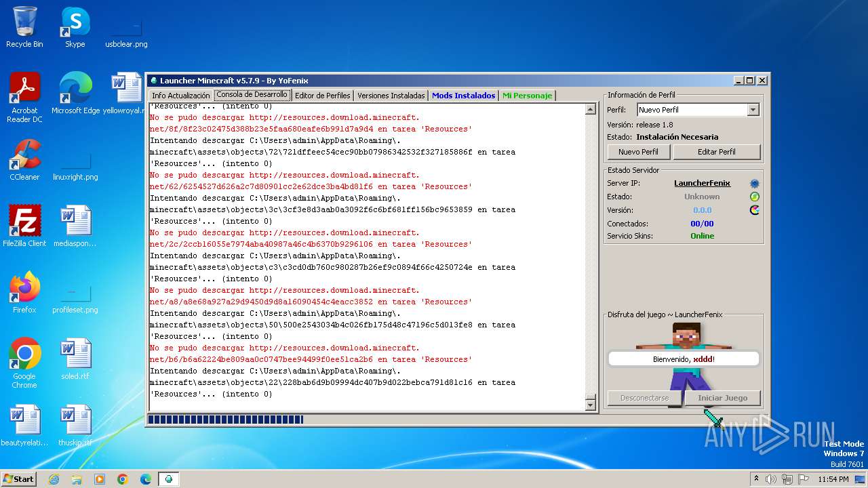Screen dimensions: 868x488
Task: Click the Desconectarse button
Action: point(644,398)
